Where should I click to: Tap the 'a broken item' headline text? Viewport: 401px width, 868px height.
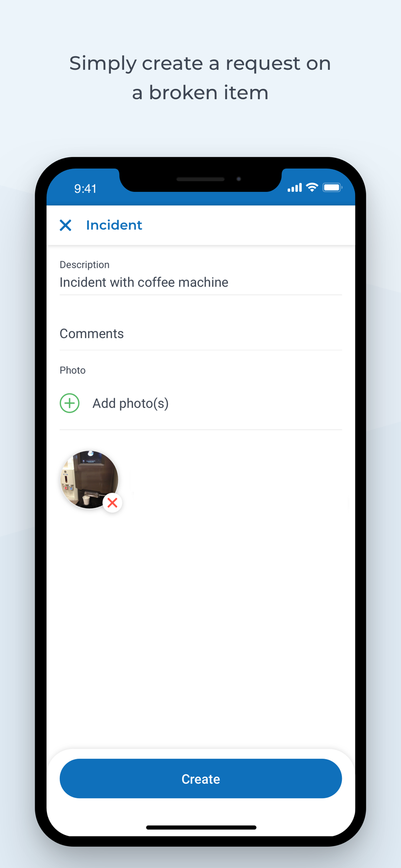pyautogui.click(x=200, y=92)
